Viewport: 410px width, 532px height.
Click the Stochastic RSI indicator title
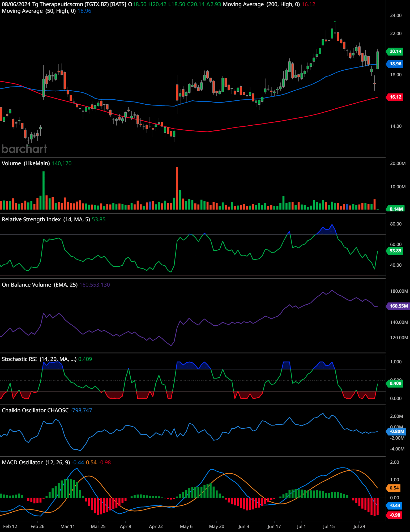tap(39, 359)
